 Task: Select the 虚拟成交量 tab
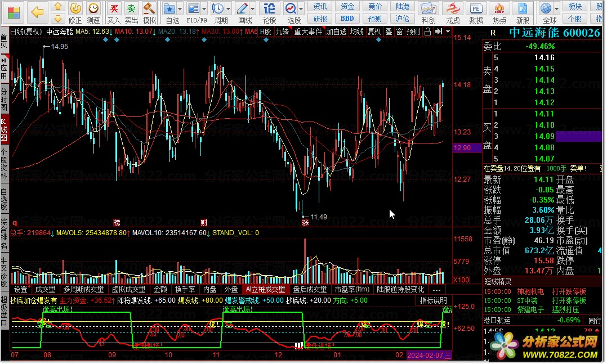[x=128, y=290]
